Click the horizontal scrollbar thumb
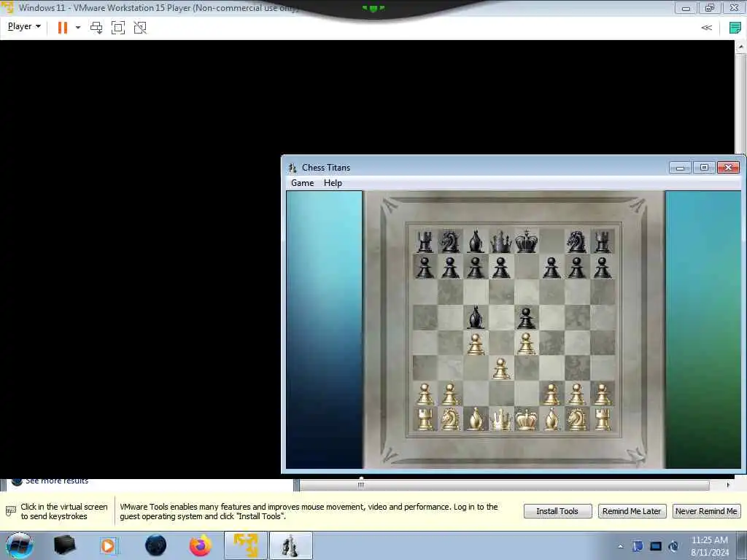747x560 pixels. point(360,485)
